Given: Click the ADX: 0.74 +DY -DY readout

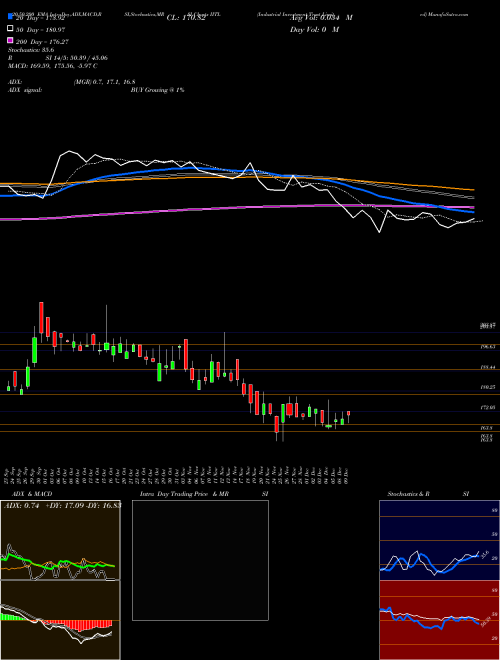Looking at the screenshot, I should point(62,506).
